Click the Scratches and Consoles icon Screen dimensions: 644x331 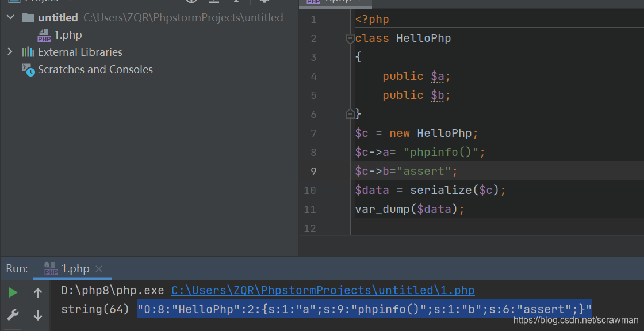(x=28, y=70)
